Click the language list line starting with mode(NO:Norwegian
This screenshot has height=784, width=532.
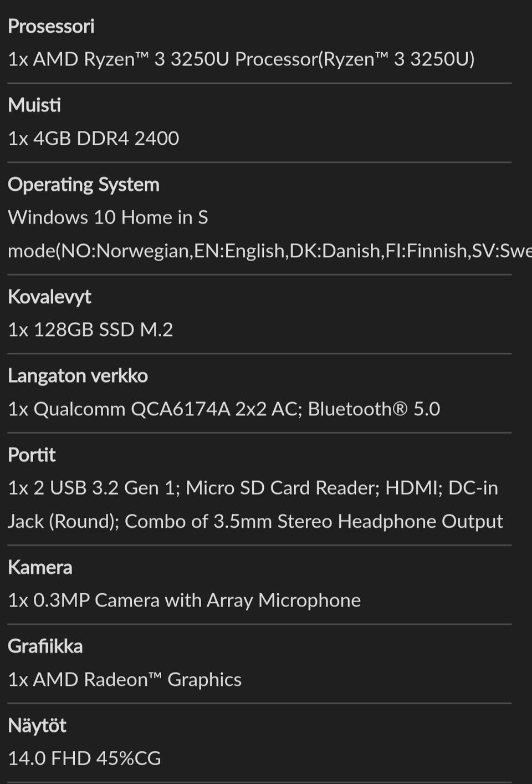pos(266,251)
